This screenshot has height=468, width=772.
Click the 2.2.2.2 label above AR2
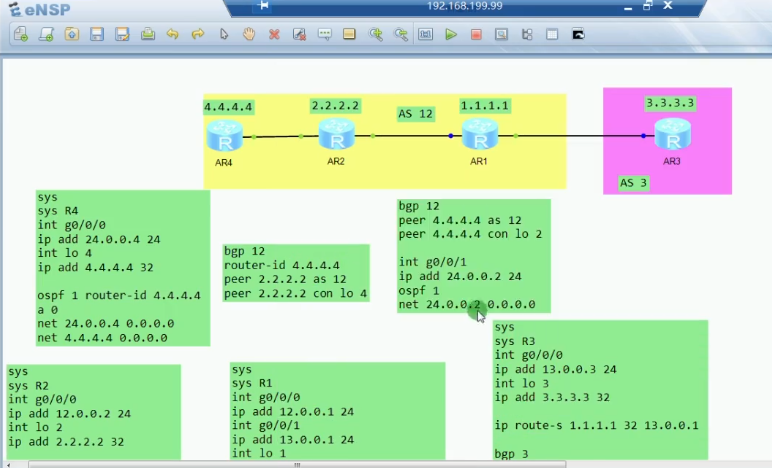pyautogui.click(x=335, y=105)
